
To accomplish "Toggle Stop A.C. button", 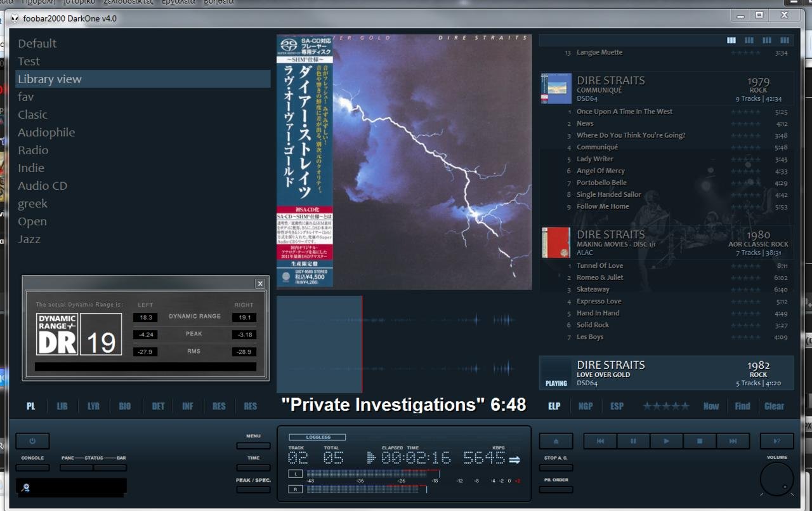I will [556, 468].
